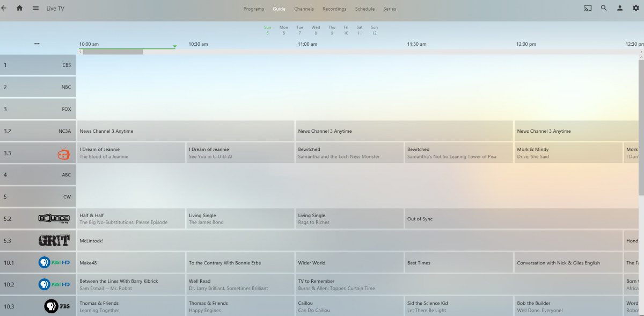Open guide options three-dot button
This screenshot has height=316, width=644.
coord(37,44)
